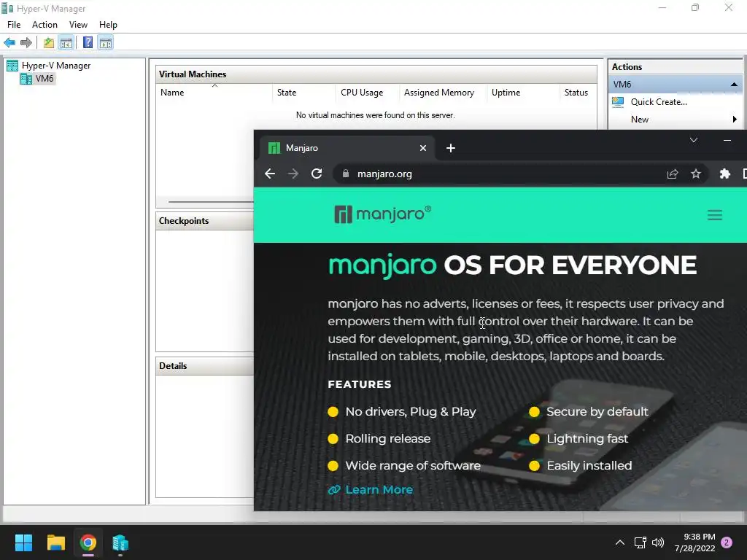
Task: Bookmark this page with star icon
Action: (695, 174)
